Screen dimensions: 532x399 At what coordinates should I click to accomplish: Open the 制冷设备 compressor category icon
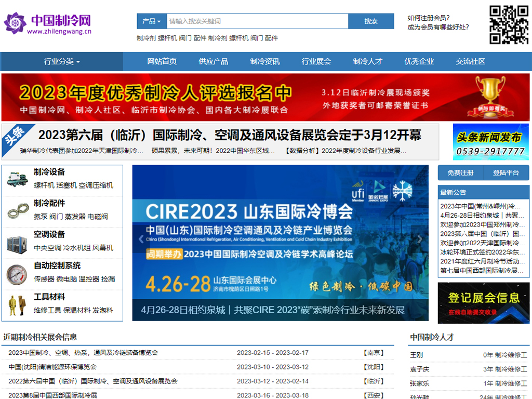tap(18, 179)
